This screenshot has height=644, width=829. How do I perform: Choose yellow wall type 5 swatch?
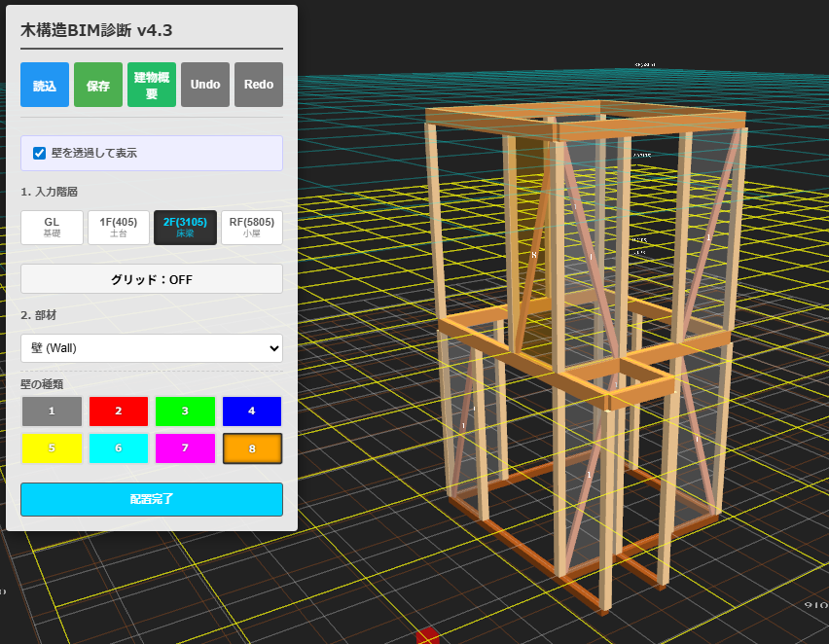(x=52, y=448)
